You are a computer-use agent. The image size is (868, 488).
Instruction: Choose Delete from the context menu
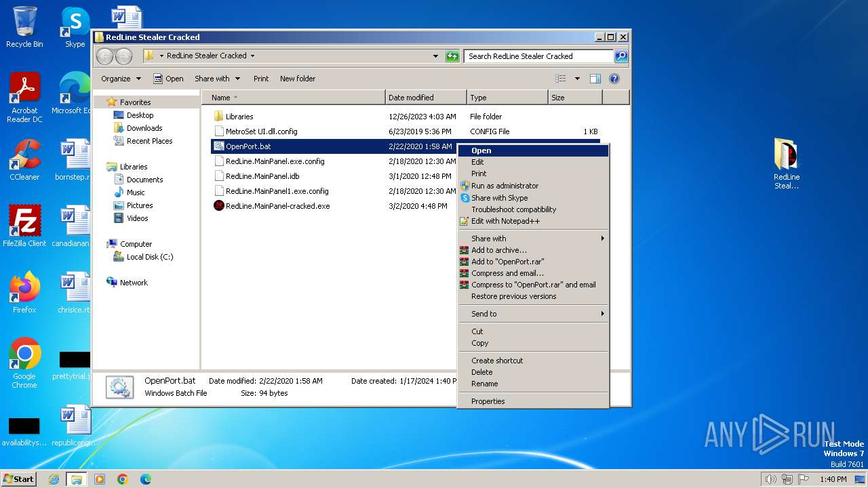(x=533, y=372)
